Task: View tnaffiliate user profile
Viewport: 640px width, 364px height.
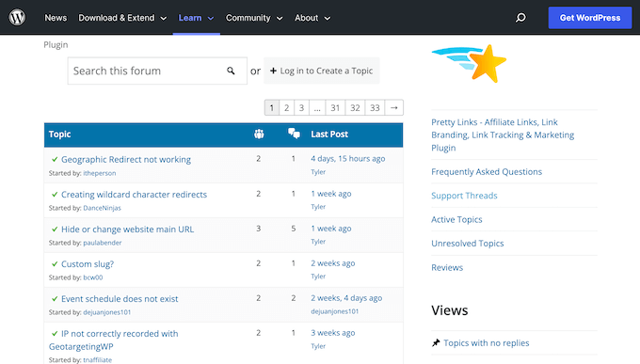Action: (98, 360)
